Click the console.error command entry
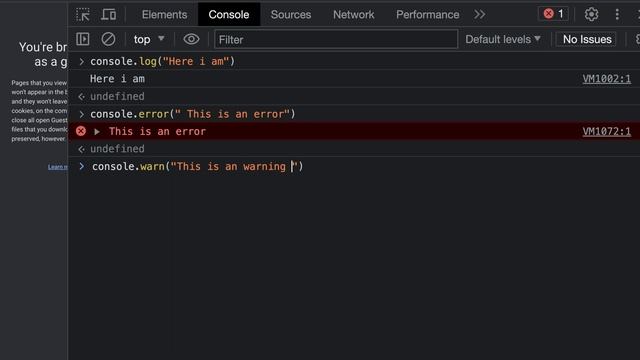Image resolution: width=640 pixels, height=360 pixels. tap(193, 114)
